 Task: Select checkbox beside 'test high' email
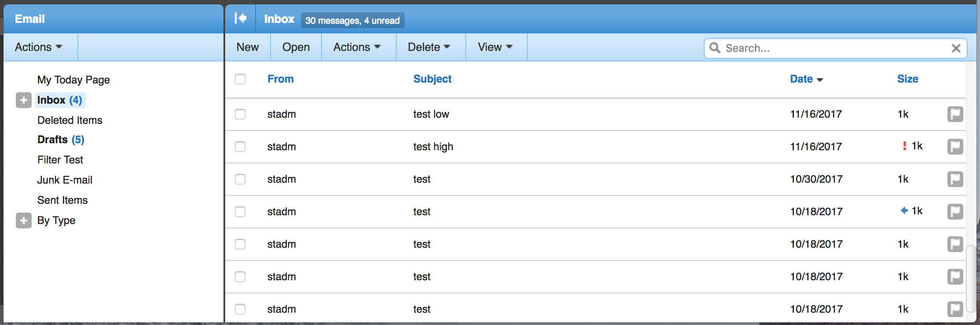click(240, 147)
